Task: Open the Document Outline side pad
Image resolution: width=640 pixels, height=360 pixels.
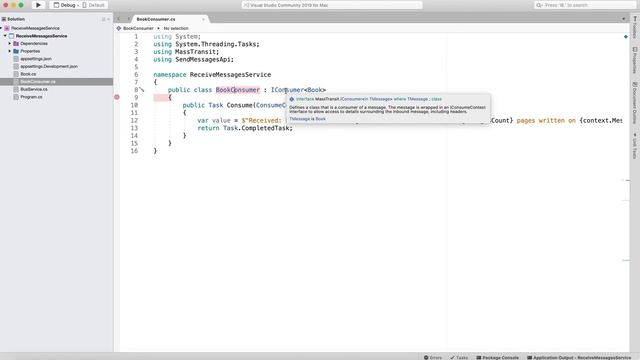Action: 635,103
